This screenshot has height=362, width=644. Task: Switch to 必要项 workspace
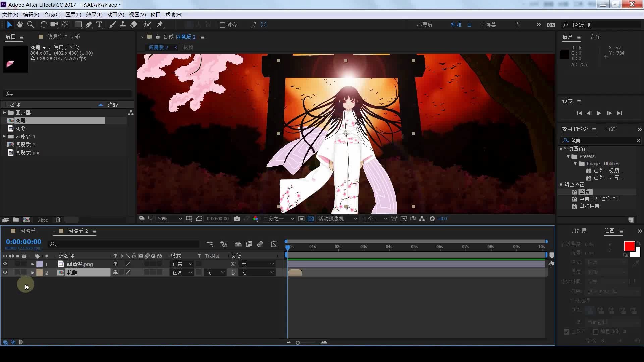424,25
